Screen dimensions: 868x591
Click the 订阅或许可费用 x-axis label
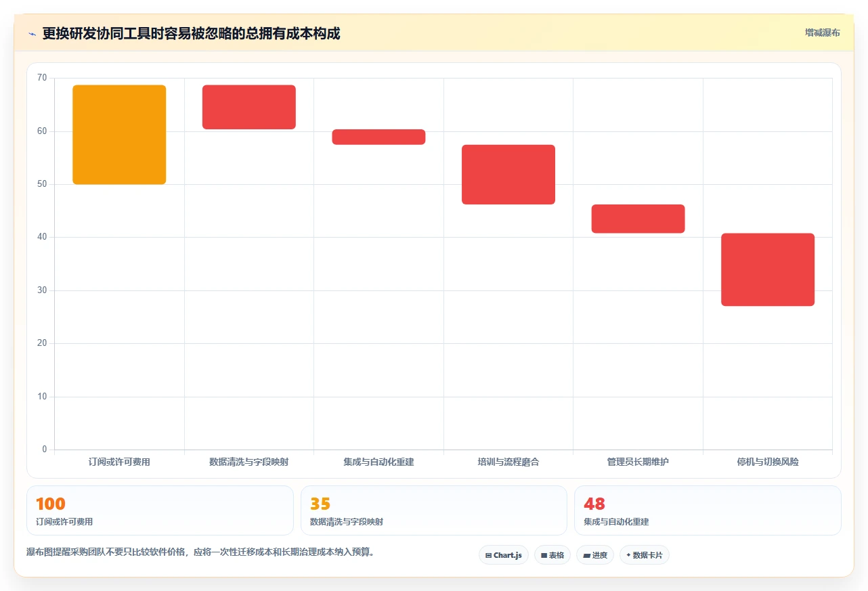[x=119, y=462]
